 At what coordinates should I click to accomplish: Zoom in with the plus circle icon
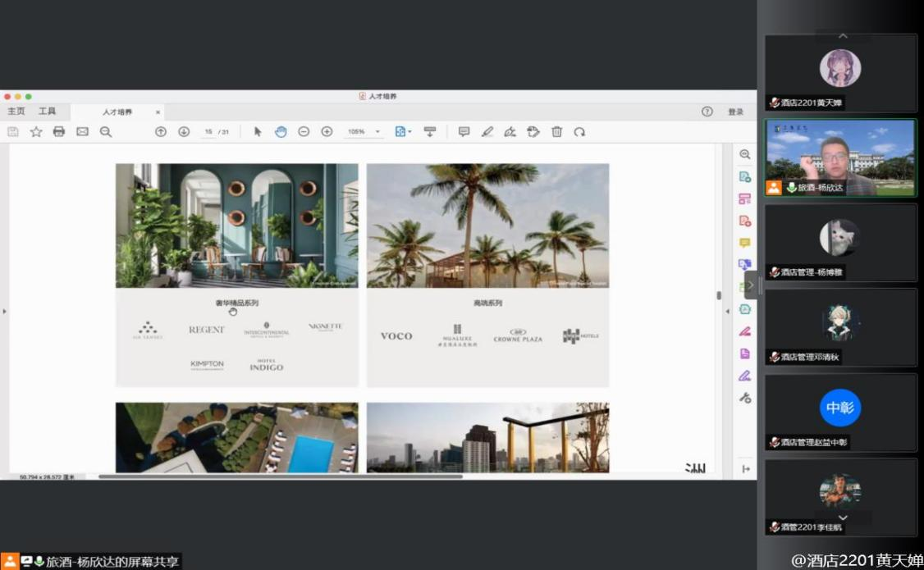327,131
